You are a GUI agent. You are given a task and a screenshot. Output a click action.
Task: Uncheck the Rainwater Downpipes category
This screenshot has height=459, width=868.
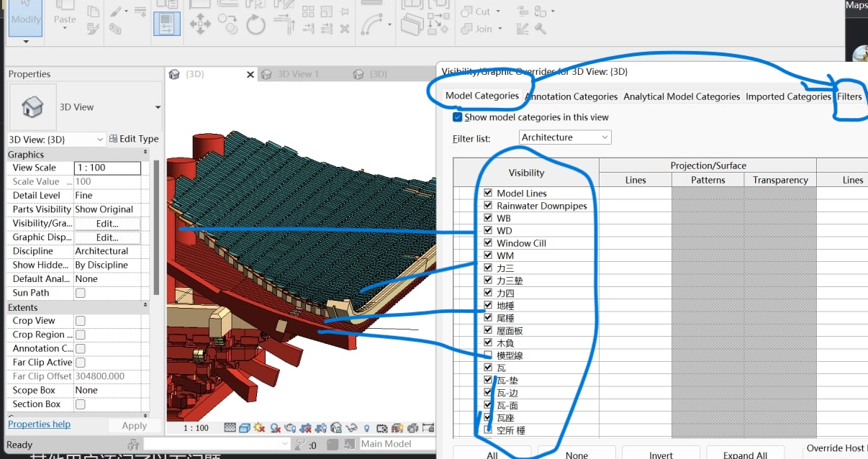coord(488,205)
